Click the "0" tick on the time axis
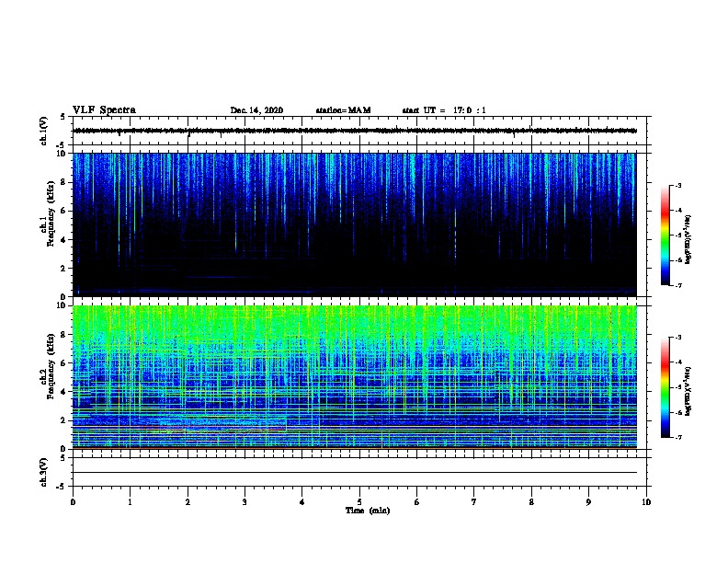This screenshot has width=728, height=563. point(73,502)
